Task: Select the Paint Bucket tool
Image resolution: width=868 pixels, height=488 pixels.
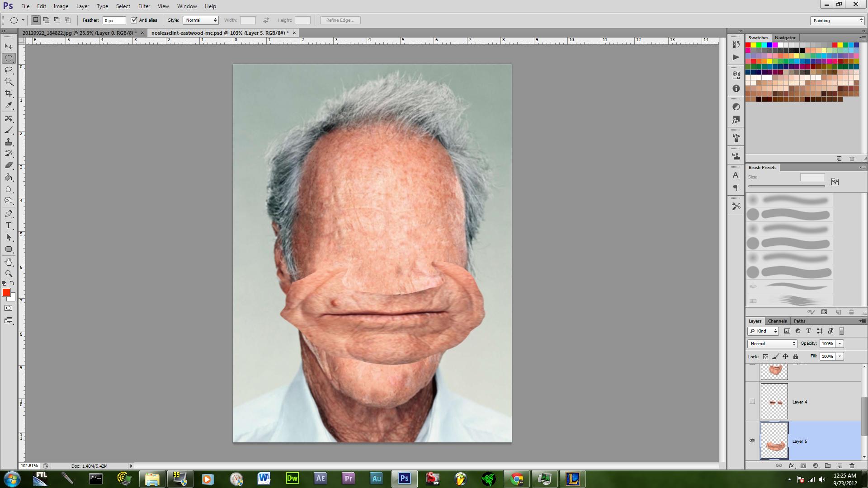Action: point(9,177)
